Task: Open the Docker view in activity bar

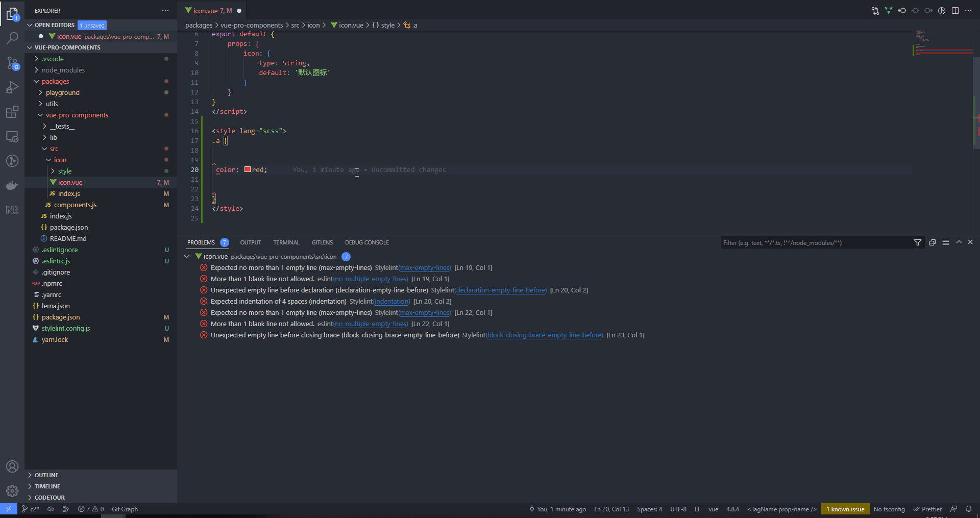Action: click(x=12, y=185)
